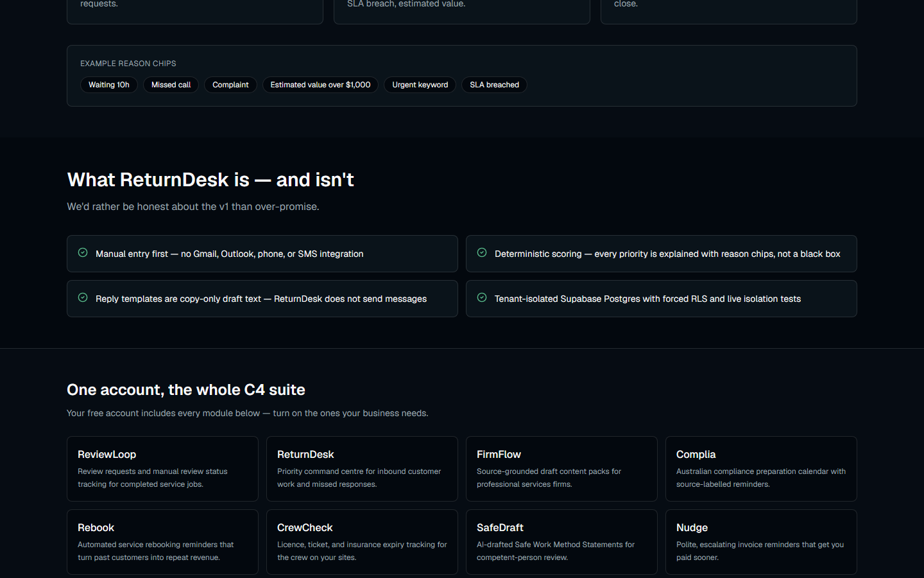Open the Complia module card
The image size is (924, 578).
click(761, 469)
